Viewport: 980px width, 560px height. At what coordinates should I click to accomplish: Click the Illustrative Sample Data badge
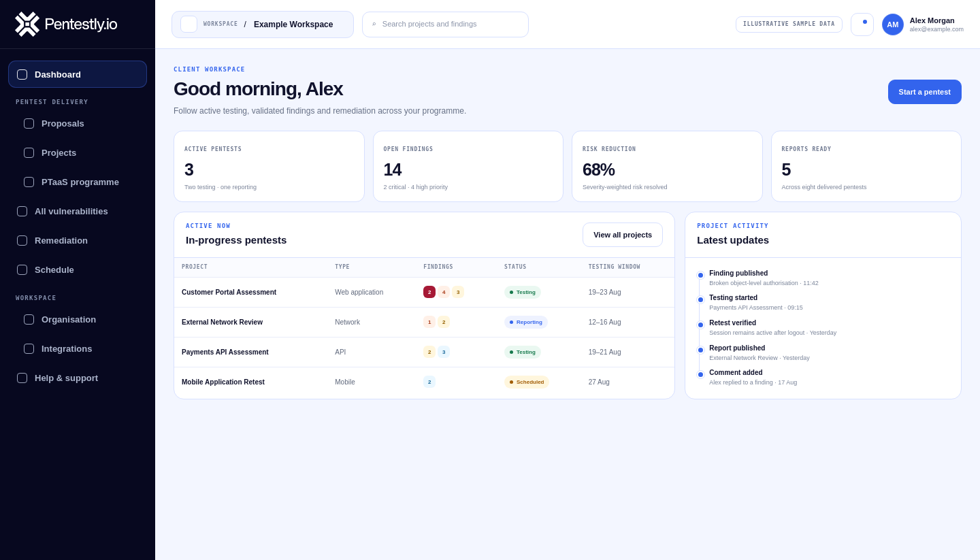pos(789,24)
